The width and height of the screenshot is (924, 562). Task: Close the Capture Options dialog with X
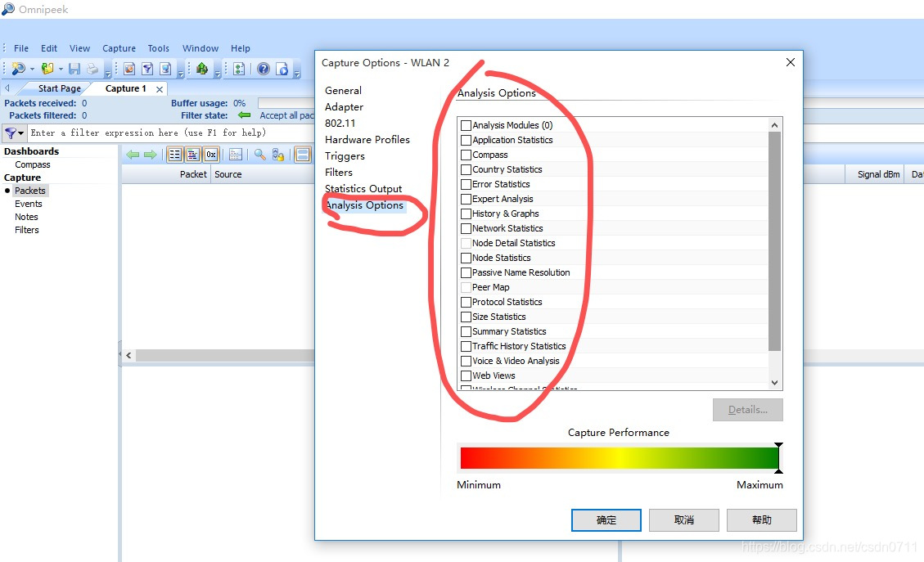coord(791,62)
